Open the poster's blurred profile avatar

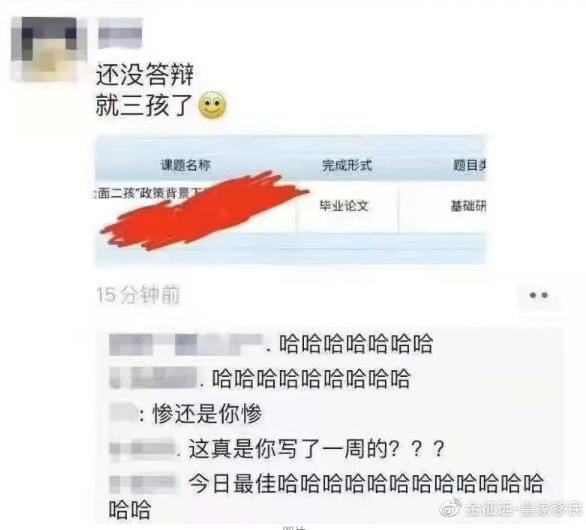pos(47,49)
